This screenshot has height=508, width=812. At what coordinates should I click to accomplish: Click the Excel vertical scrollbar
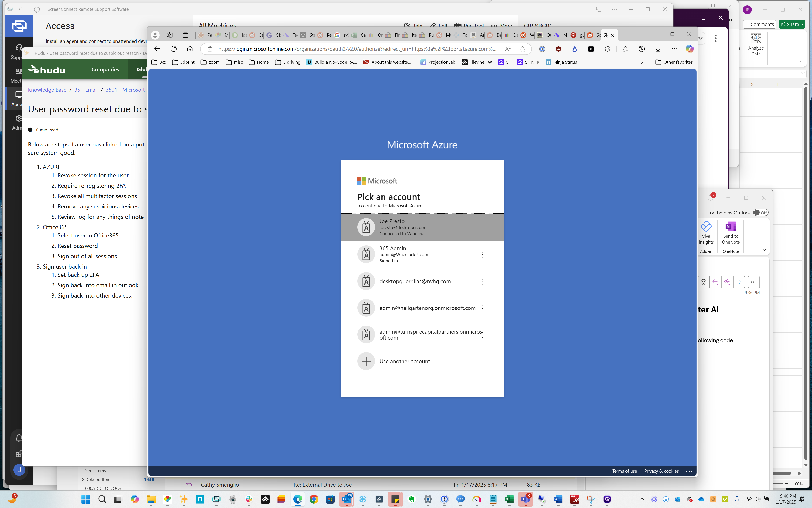click(806, 274)
